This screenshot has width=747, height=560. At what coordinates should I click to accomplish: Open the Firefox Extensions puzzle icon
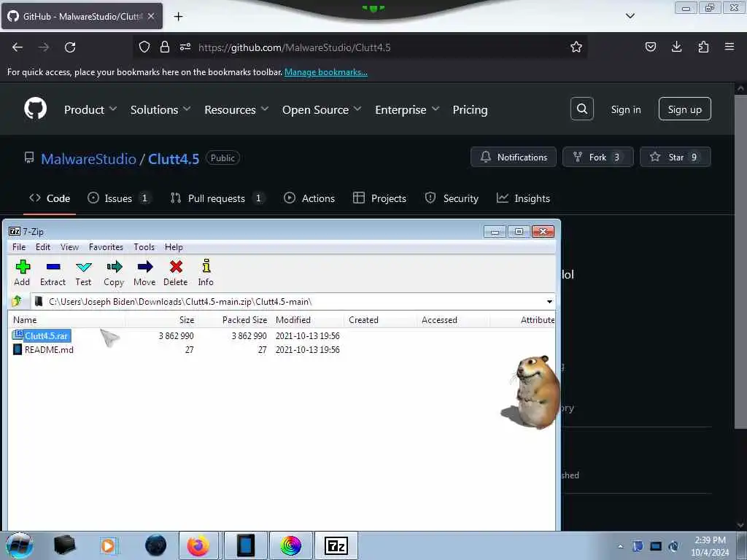(x=703, y=47)
